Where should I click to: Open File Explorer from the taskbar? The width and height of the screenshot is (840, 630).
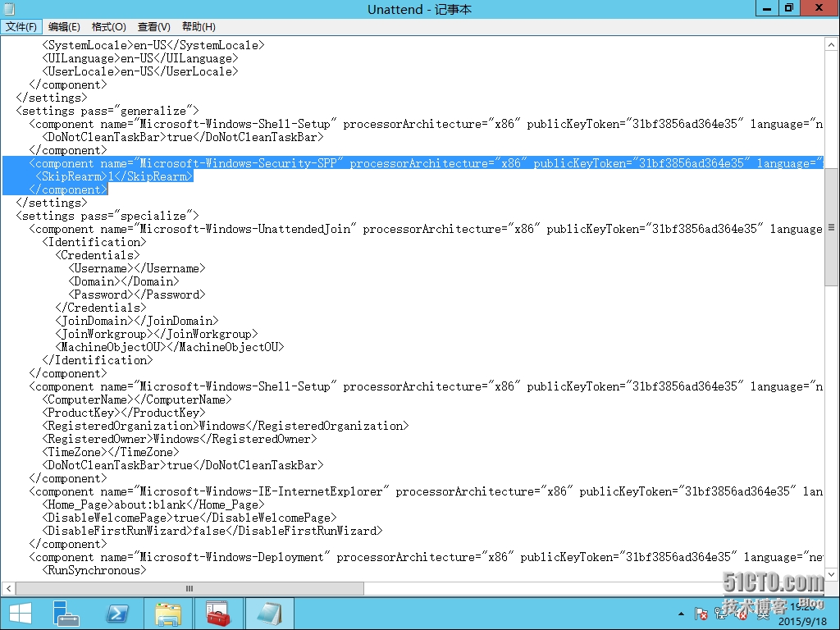(x=168, y=614)
